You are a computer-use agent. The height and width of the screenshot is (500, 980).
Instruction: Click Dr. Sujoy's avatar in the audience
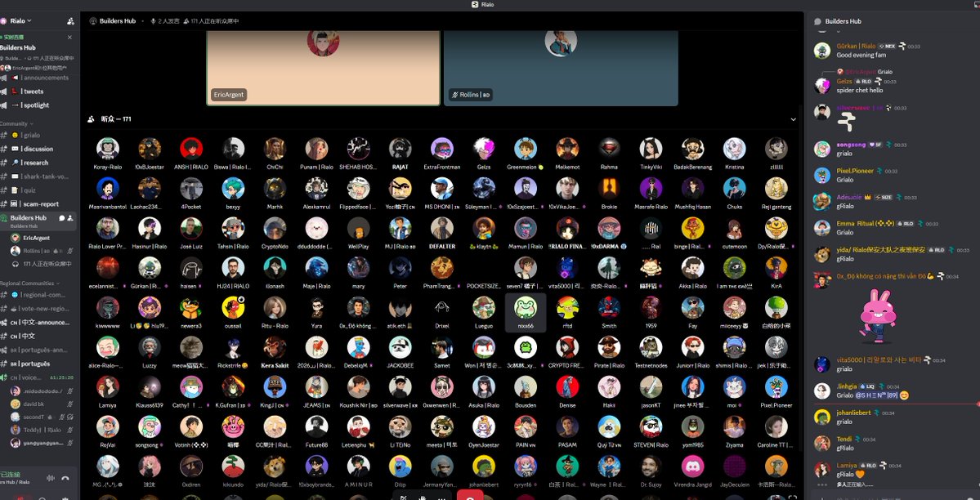click(x=651, y=467)
